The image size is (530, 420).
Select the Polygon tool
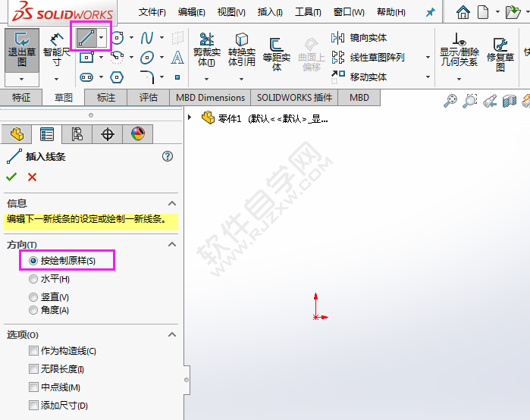click(117, 77)
